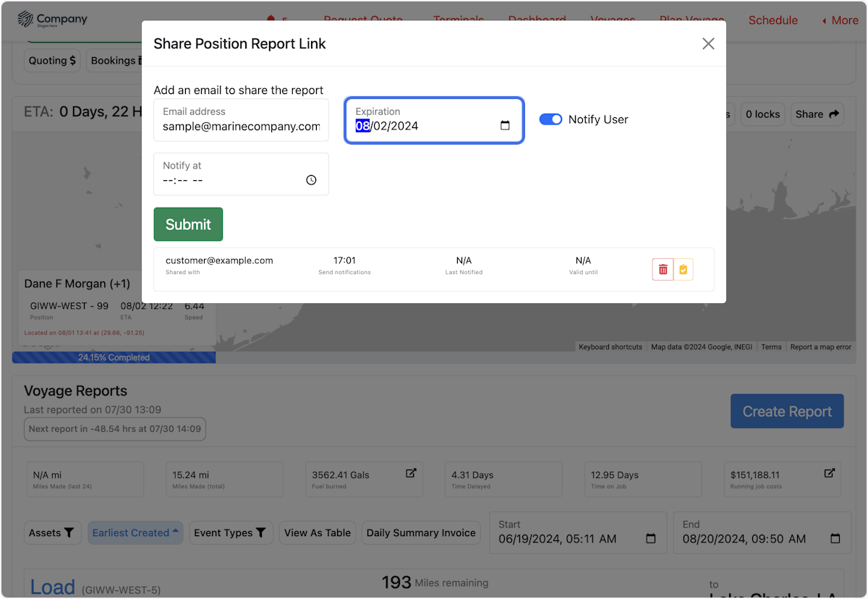Viewport: 868px width, 599px height.
Task: Open the Expiration calendar picker icon
Action: coord(505,126)
